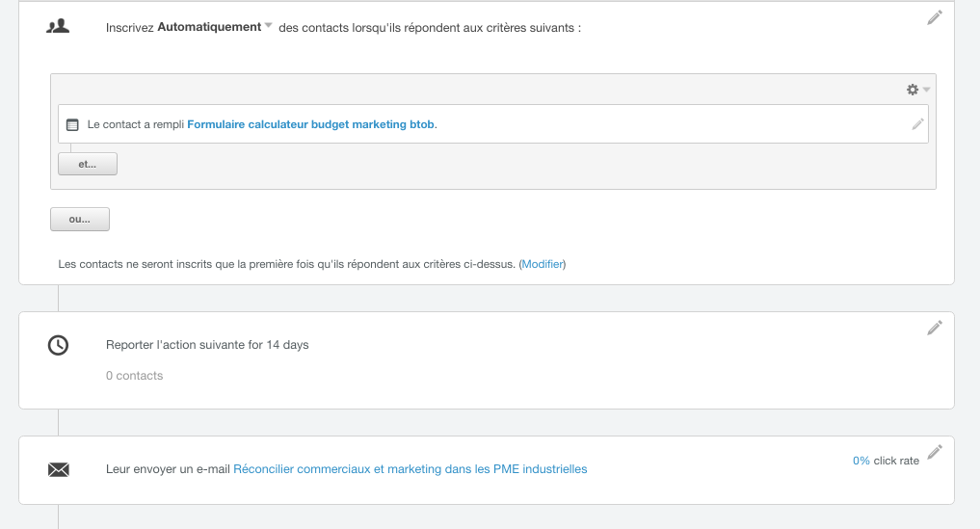Image resolution: width=980 pixels, height=529 pixels.
Task: Click the '0 contacts' count in the delay step
Action: 134,376
